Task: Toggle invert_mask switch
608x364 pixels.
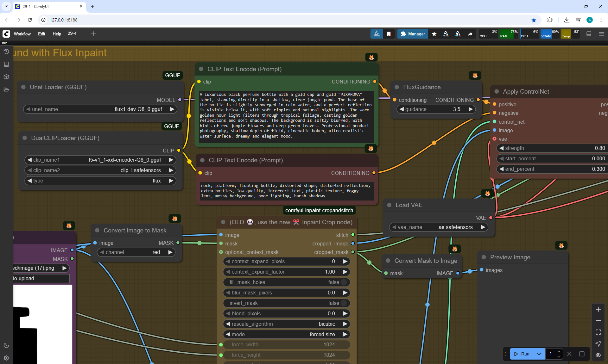Action: coord(343,303)
